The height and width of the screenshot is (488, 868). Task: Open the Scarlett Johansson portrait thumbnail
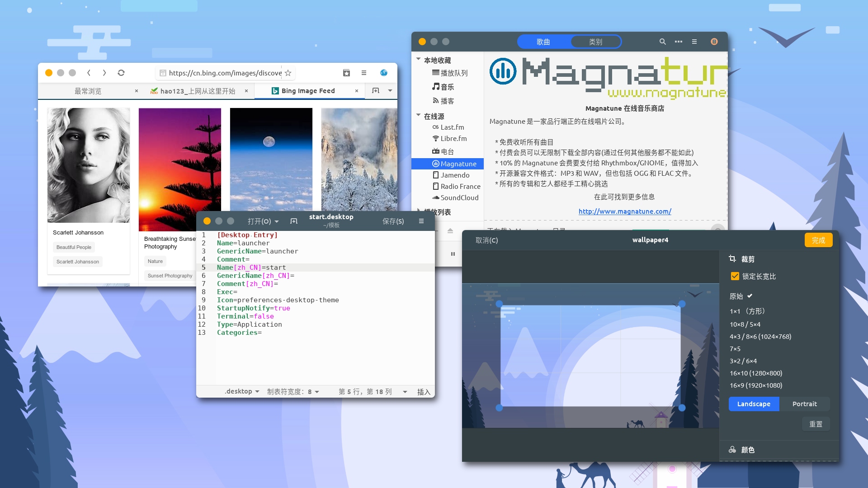click(89, 165)
